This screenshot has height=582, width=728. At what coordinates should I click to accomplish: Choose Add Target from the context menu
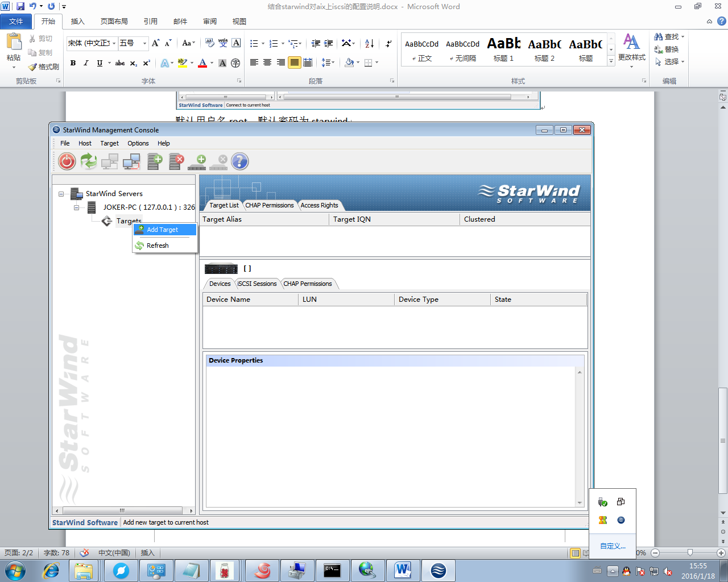point(165,230)
